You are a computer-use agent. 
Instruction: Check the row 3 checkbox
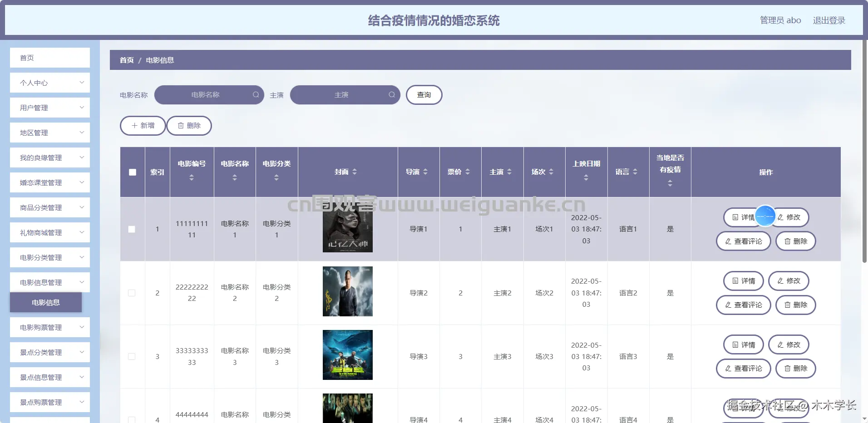[132, 356]
